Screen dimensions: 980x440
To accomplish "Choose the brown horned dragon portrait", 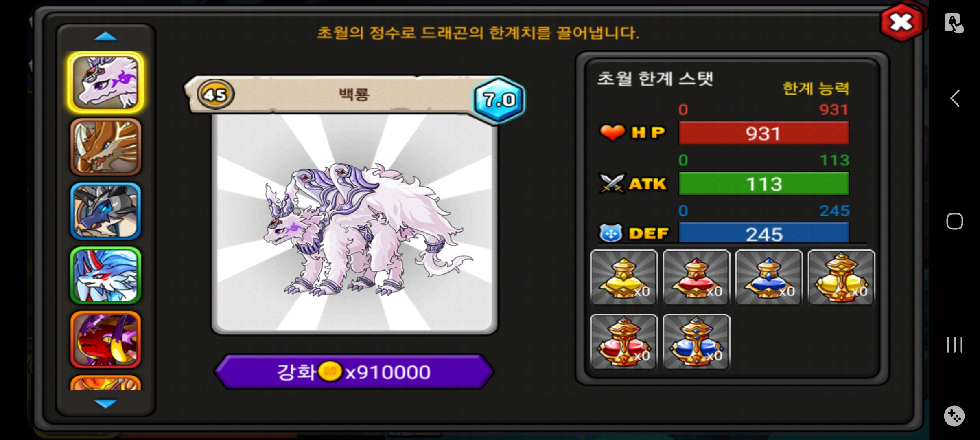I will click(x=106, y=147).
